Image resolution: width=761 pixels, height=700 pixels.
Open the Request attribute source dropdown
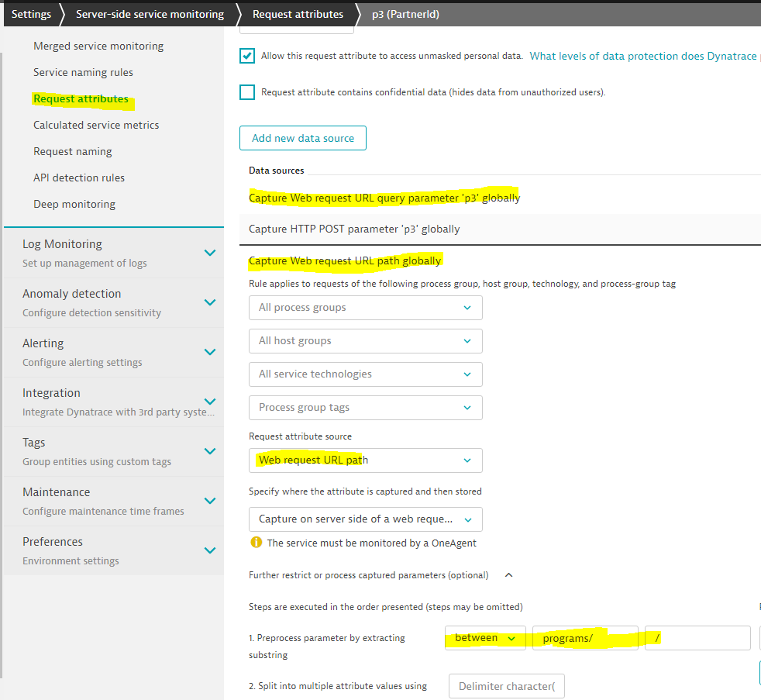point(365,460)
